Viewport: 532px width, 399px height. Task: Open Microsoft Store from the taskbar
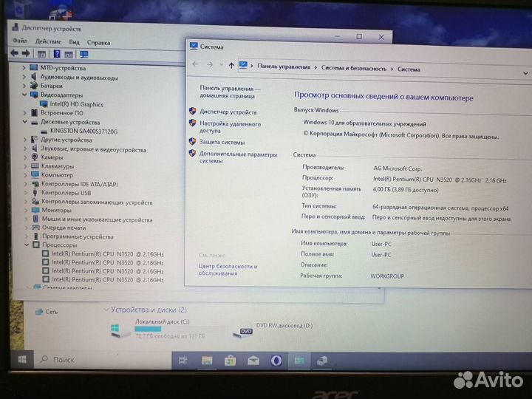tap(230, 361)
